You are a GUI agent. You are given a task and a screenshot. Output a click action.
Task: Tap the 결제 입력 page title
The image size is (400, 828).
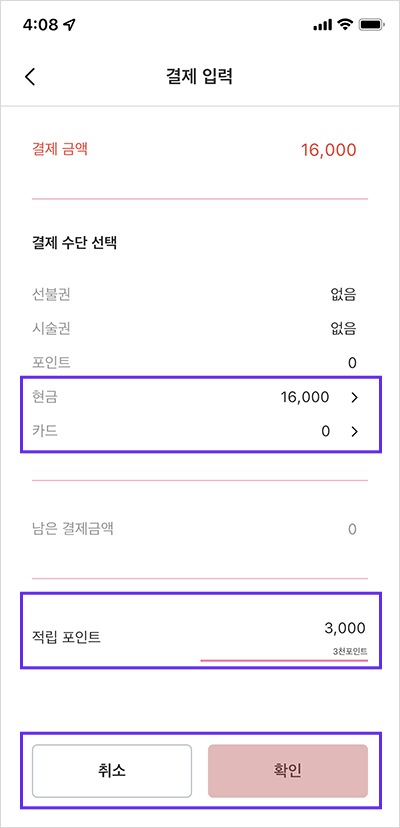199,77
